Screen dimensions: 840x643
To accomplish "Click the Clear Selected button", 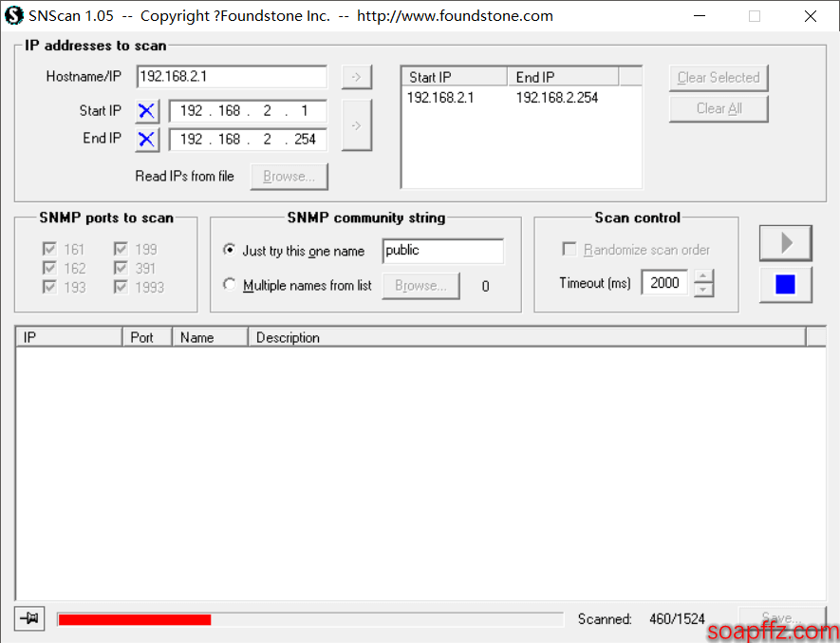I will coord(719,78).
